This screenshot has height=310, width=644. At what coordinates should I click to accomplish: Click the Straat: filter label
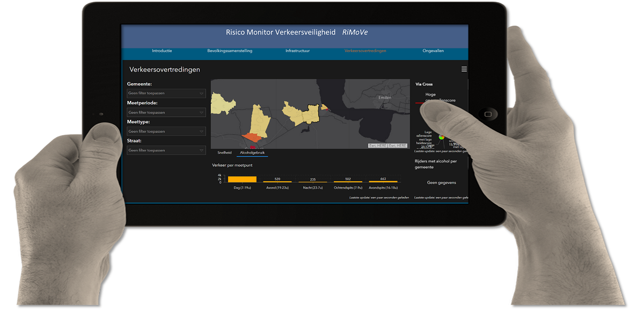134,141
